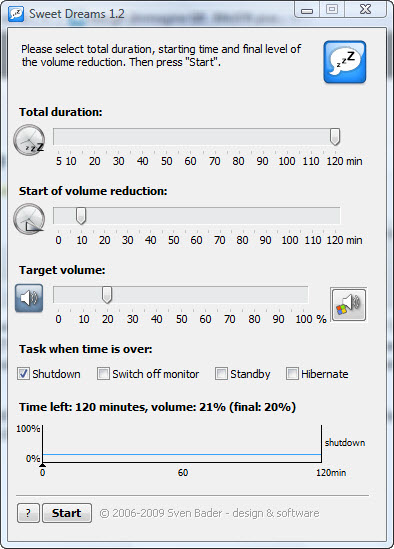Click the Start button
This screenshot has width=394, height=549.
pos(67,513)
